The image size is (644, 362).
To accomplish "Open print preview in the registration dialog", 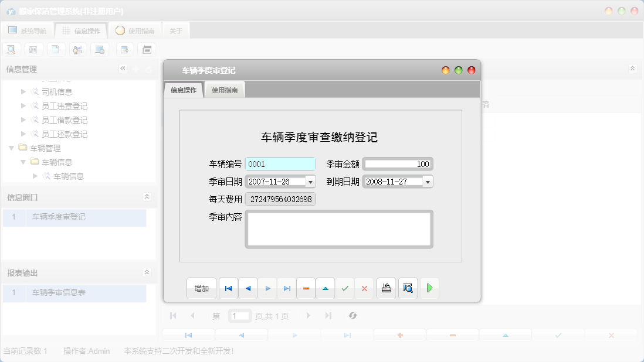I will (x=408, y=288).
